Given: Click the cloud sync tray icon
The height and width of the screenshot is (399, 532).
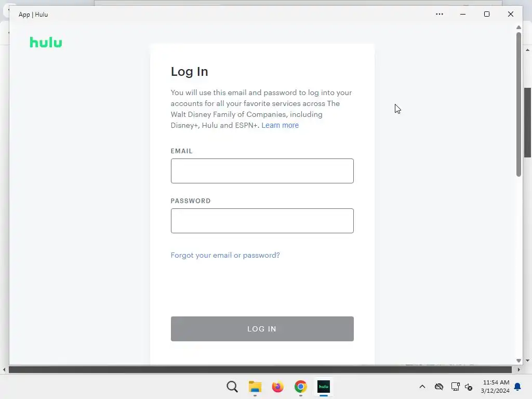Looking at the screenshot, I should point(438,387).
